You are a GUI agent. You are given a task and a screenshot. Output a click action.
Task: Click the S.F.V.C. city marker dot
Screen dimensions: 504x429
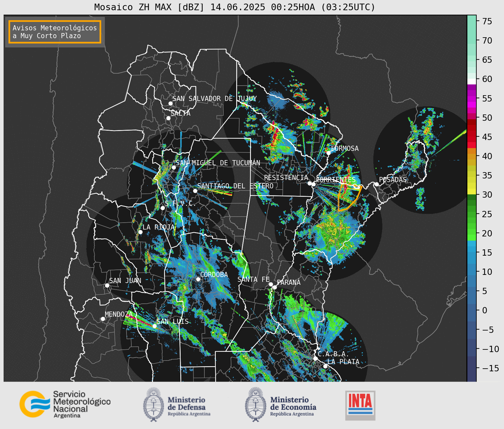coord(163,208)
